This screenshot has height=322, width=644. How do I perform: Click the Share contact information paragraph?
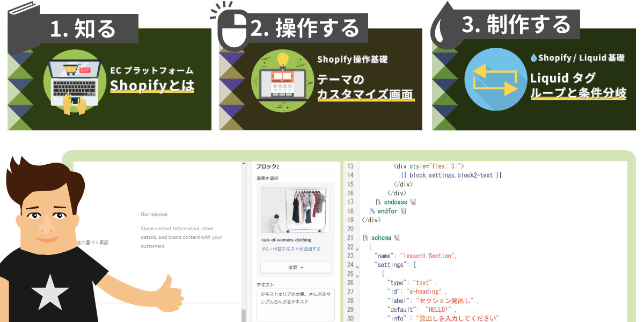tap(181, 237)
